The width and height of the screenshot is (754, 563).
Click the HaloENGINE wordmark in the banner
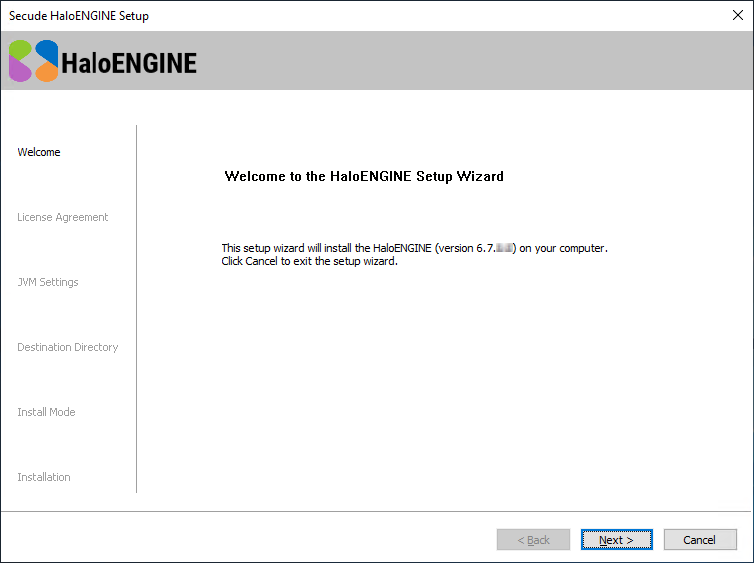[x=129, y=63]
